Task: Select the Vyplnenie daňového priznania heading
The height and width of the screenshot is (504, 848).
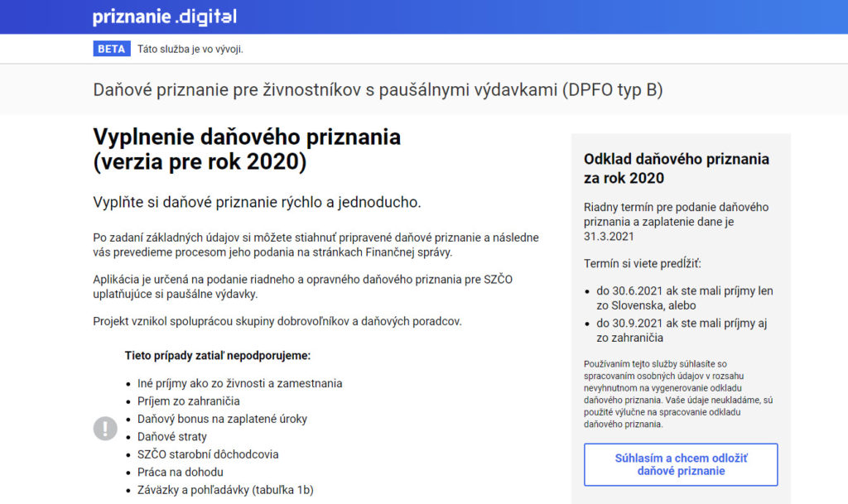Action: [247, 149]
